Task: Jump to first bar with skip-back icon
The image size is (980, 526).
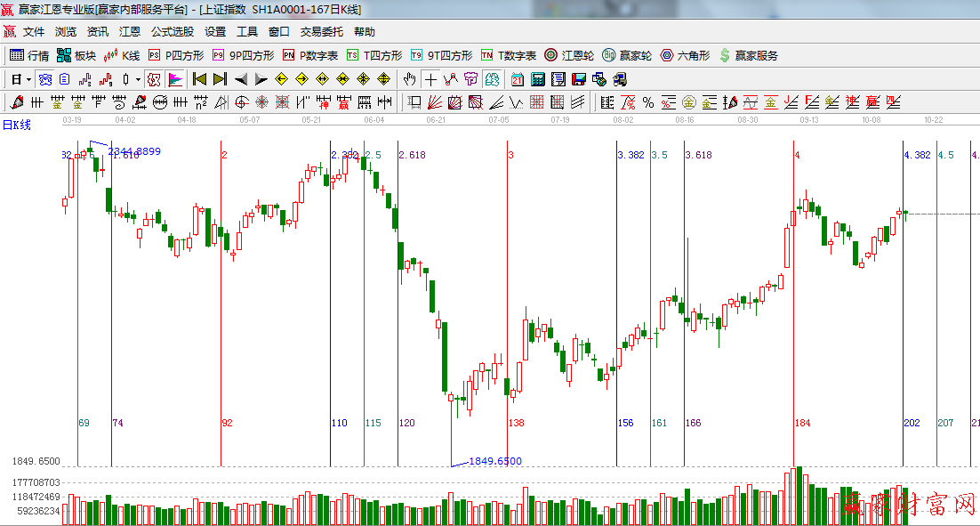Action: pos(200,79)
